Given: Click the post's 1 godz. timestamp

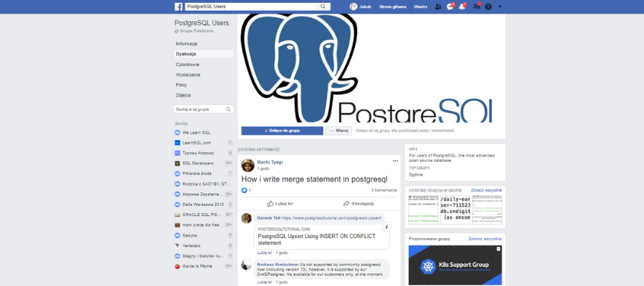Looking at the screenshot, I should [x=263, y=169].
